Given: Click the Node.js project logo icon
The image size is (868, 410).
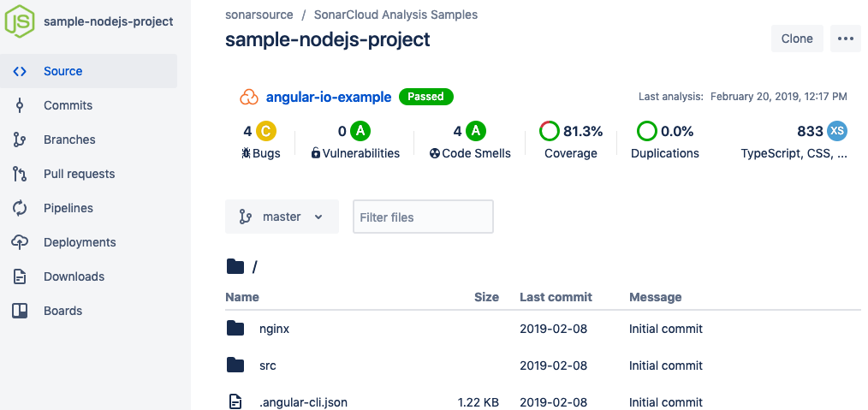Looking at the screenshot, I should point(20,21).
